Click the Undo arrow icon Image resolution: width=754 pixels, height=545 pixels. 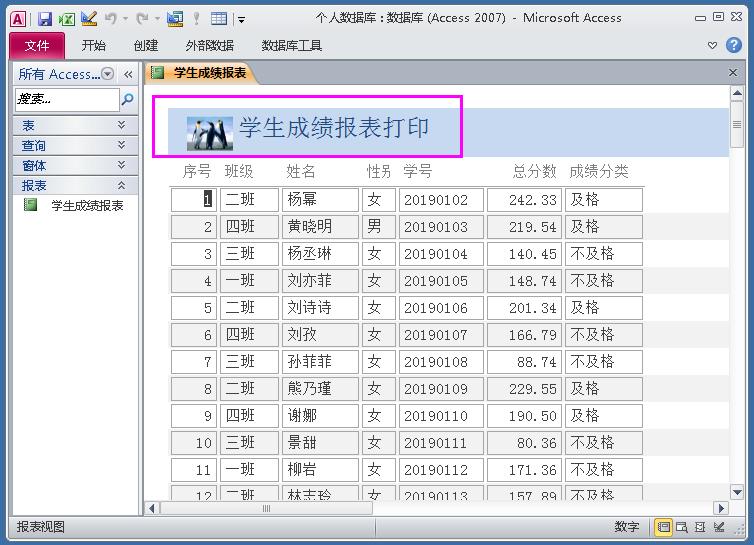tap(111, 18)
